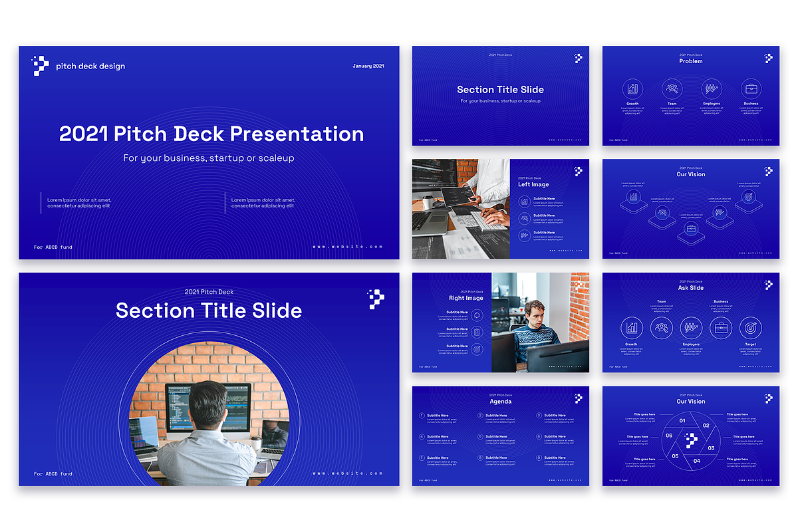Image resolution: width=798 pixels, height=532 pixels.
Task: Click the target icon on Right Image slide
Action: click(477, 349)
